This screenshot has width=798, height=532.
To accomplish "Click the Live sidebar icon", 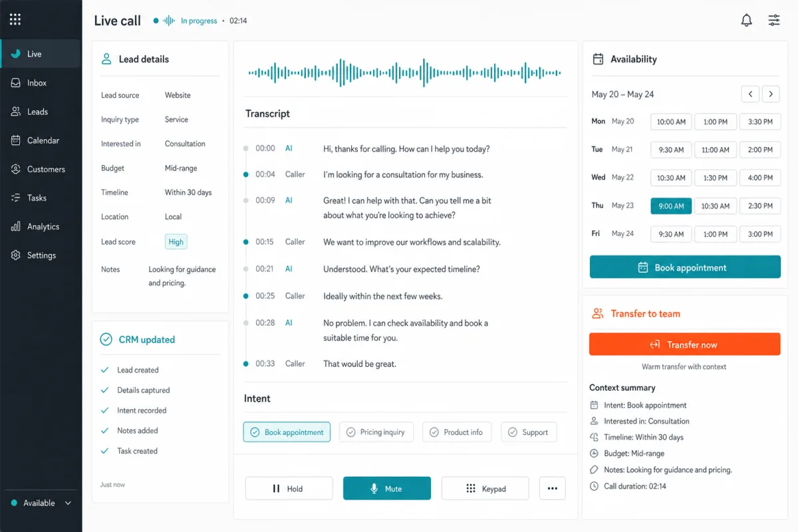I will coord(16,54).
